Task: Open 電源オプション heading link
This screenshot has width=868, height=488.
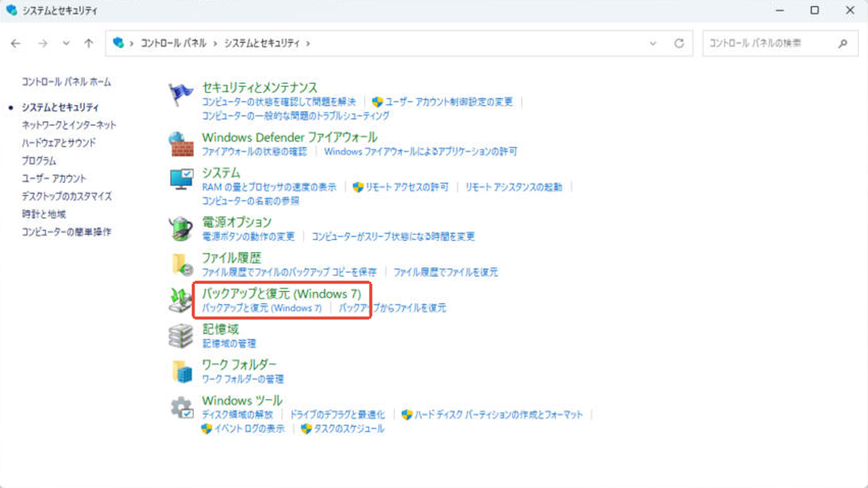Action: point(237,222)
